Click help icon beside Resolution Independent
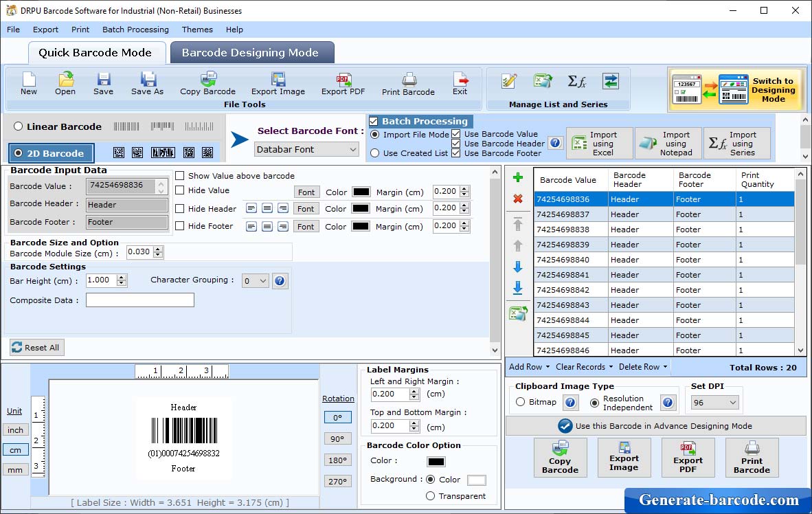 (x=668, y=403)
